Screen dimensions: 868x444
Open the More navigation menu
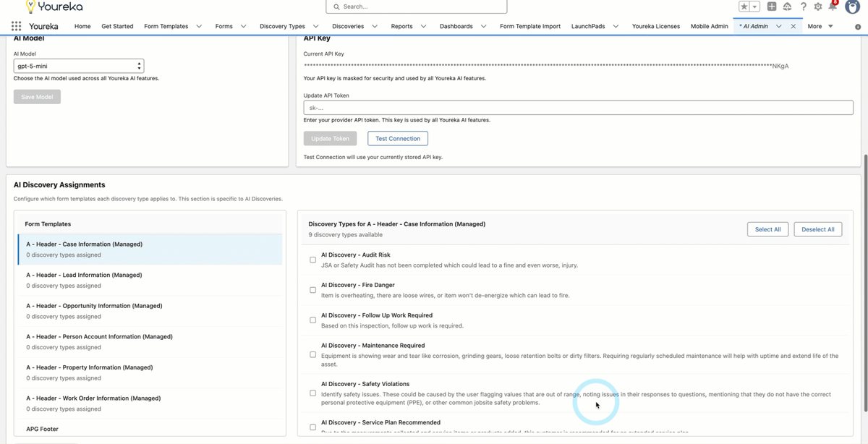pyautogui.click(x=820, y=26)
